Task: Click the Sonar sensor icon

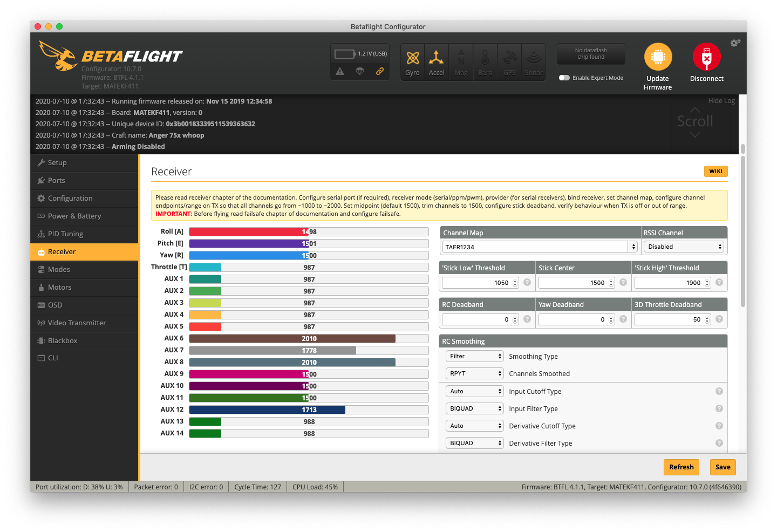Action: (534, 57)
